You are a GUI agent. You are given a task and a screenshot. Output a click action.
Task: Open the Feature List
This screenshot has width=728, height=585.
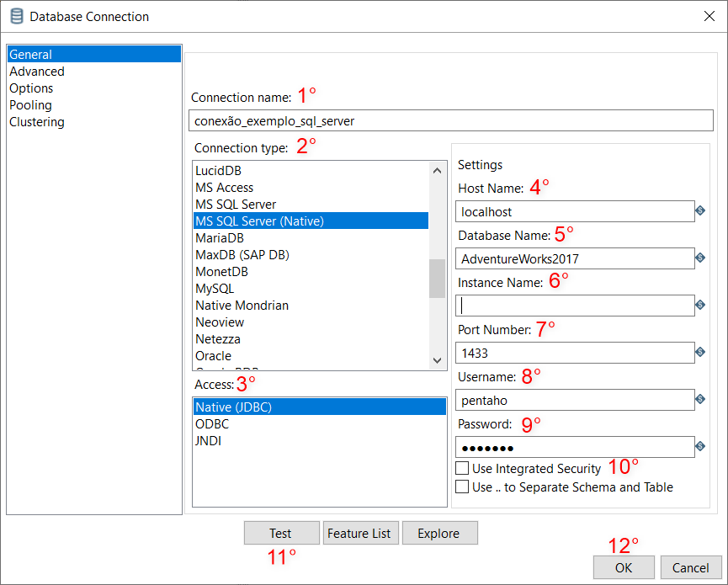[359, 533]
